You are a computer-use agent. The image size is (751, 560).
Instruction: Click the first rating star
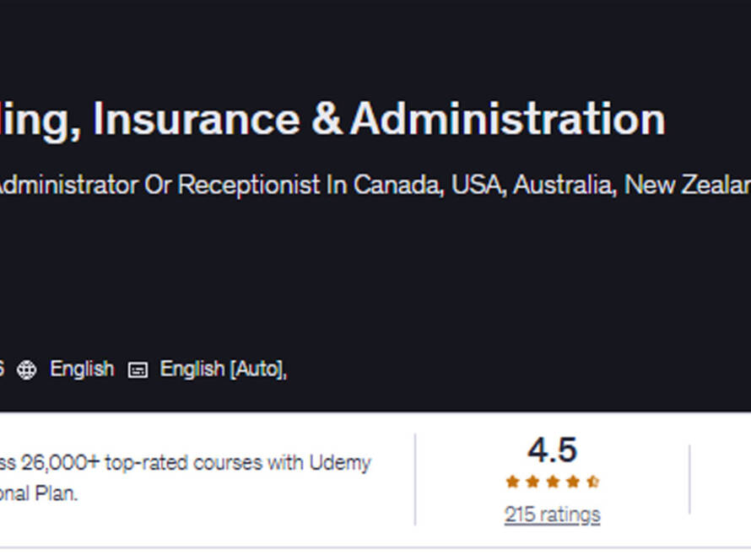[512, 482]
